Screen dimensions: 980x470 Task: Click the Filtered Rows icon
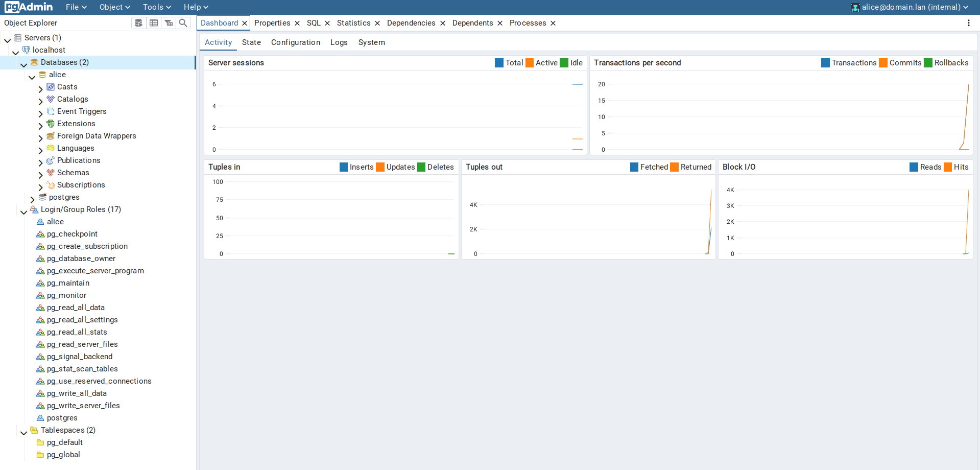coord(169,23)
